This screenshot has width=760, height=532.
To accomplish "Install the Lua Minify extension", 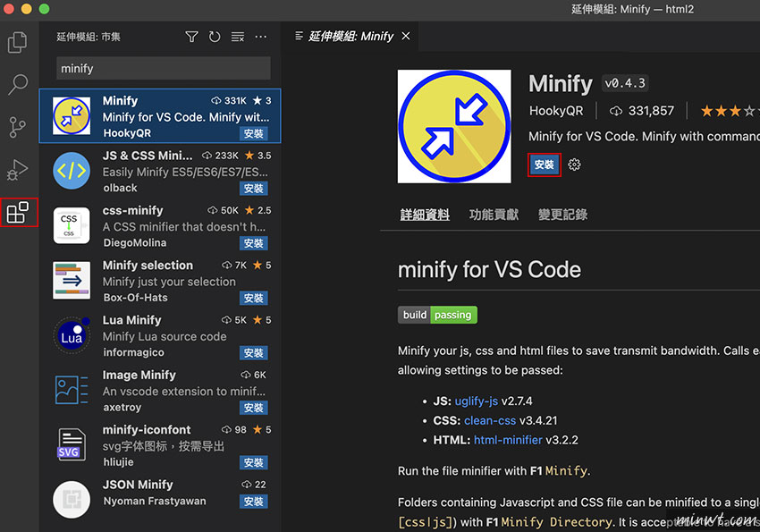I will click(254, 352).
